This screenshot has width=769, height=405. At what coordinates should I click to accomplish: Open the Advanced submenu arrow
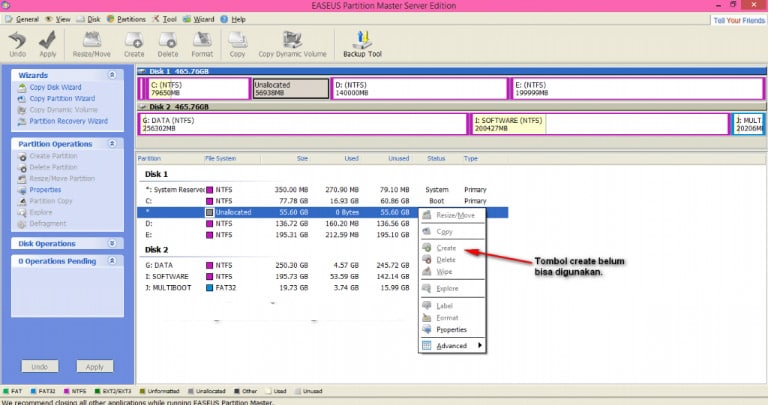point(480,346)
